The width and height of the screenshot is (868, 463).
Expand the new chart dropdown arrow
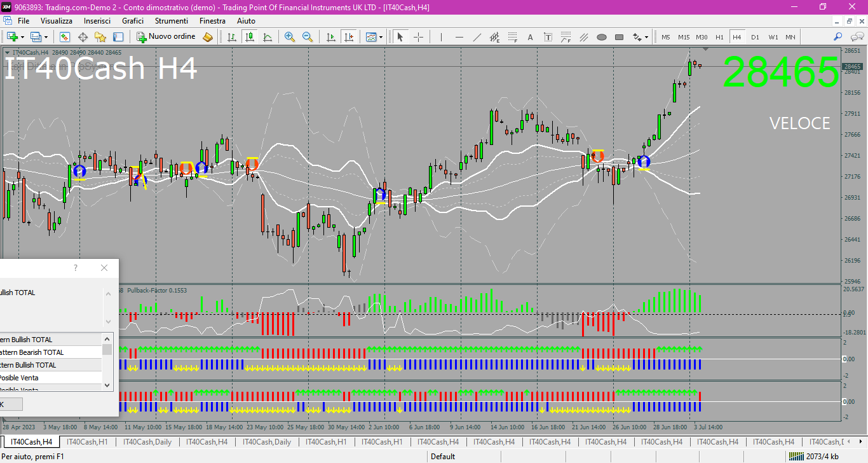pyautogui.click(x=22, y=37)
